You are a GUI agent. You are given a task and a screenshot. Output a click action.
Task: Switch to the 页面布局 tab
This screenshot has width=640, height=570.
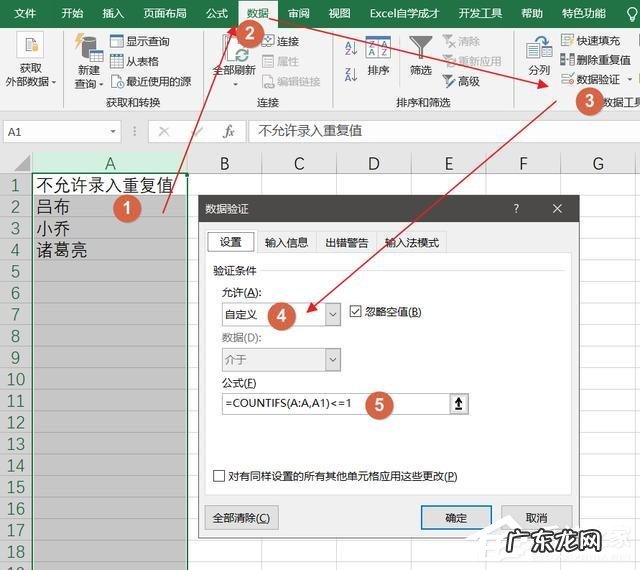pyautogui.click(x=165, y=13)
